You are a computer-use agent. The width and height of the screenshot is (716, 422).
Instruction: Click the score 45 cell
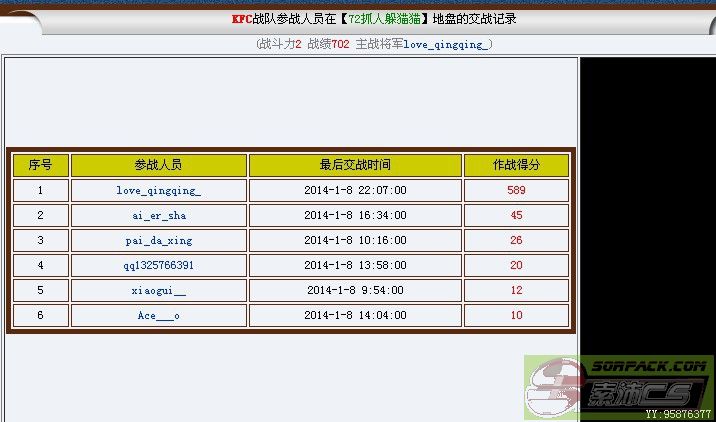pyautogui.click(x=516, y=215)
